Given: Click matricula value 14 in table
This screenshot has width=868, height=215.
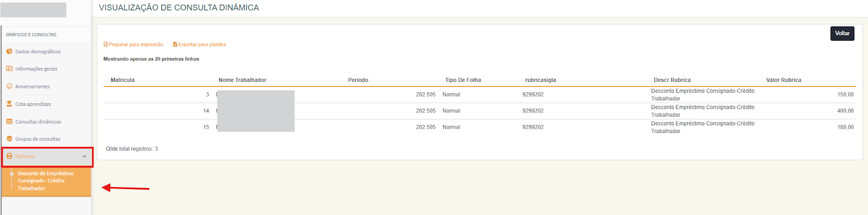Looking at the screenshot, I should (206, 111).
